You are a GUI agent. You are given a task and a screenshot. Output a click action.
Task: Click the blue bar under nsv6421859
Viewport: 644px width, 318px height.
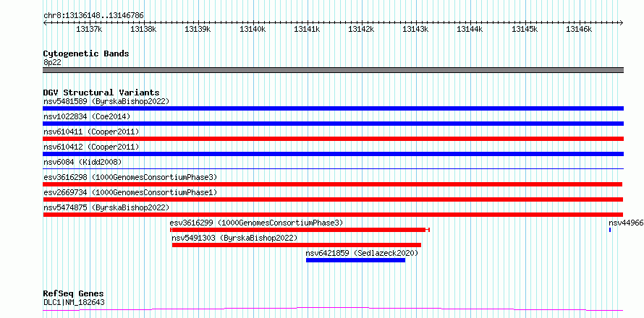pos(356,260)
